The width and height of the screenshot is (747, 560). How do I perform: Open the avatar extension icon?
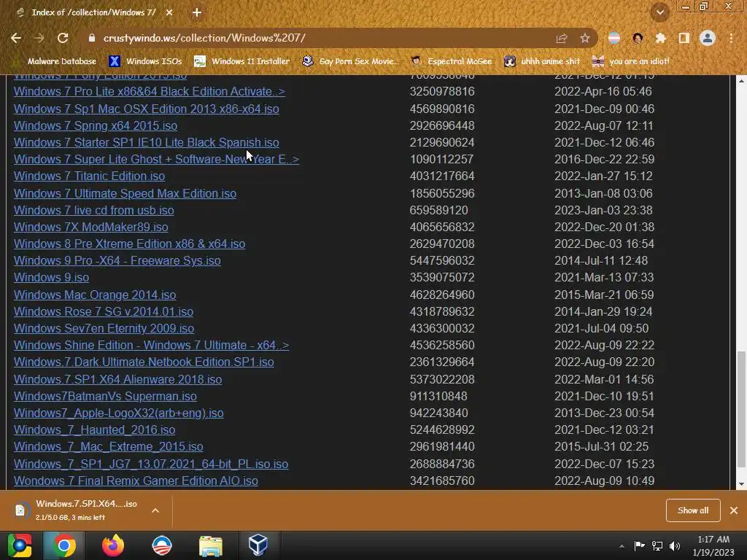(638, 38)
